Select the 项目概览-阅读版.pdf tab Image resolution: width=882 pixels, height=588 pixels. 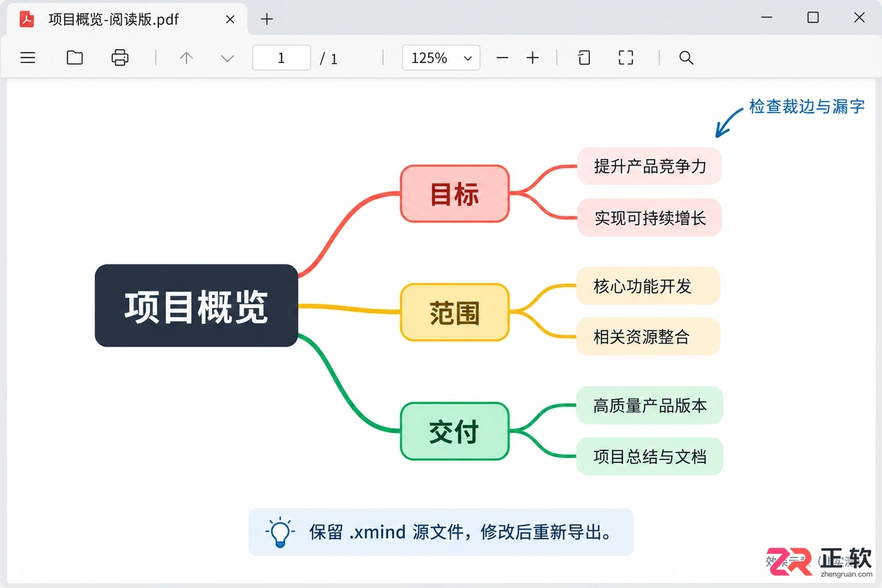[x=127, y=19]
